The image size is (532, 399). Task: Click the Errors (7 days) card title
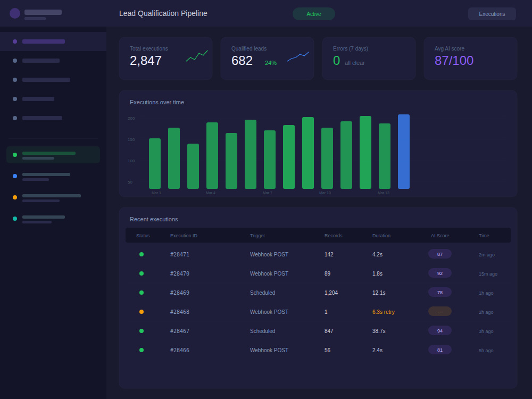tap(351, 48)
